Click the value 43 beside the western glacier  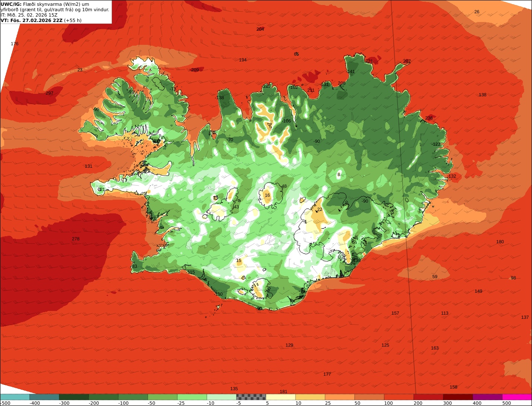pyautogui.click(x=236, y=207)
